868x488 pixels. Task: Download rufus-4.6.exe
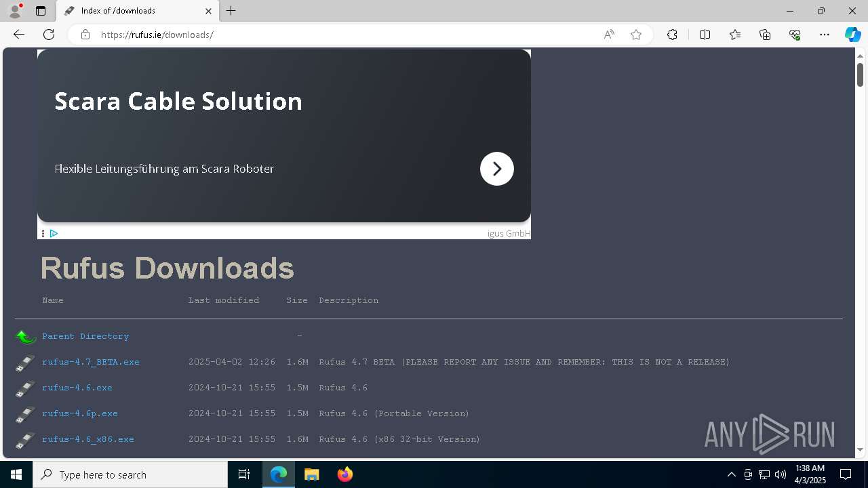coord(77,388)
